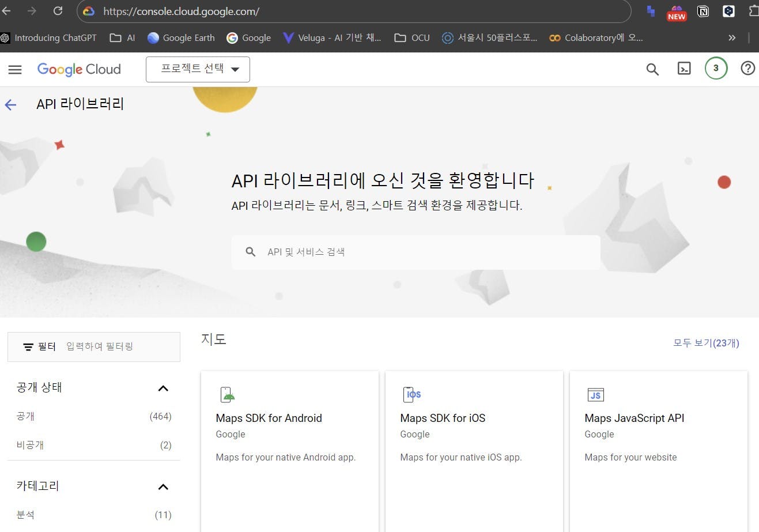Click the 'Maps for your native iOS app.' description
759x532 pixels.
pos(460,457)
